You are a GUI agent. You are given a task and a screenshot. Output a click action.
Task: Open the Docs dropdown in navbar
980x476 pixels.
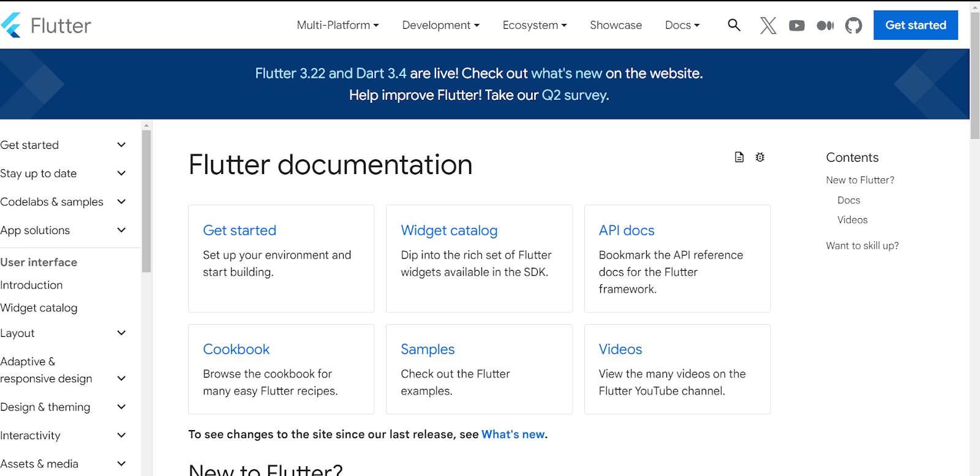[682, 25]
